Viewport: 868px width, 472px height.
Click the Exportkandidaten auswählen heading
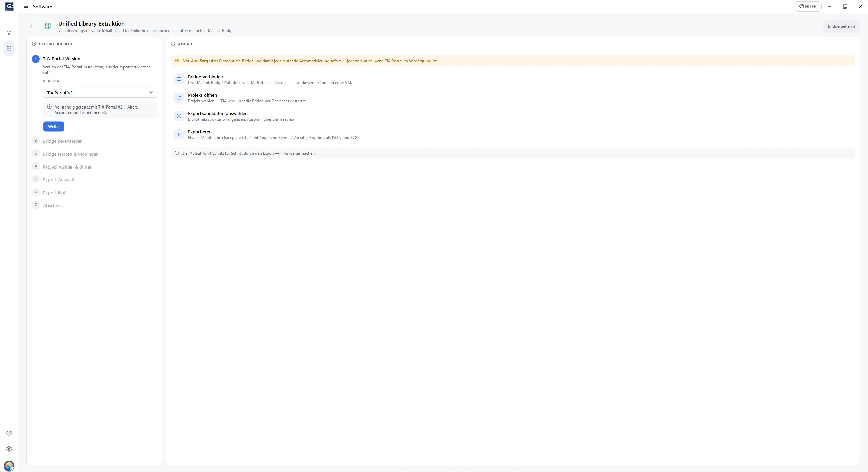[218, 113]
